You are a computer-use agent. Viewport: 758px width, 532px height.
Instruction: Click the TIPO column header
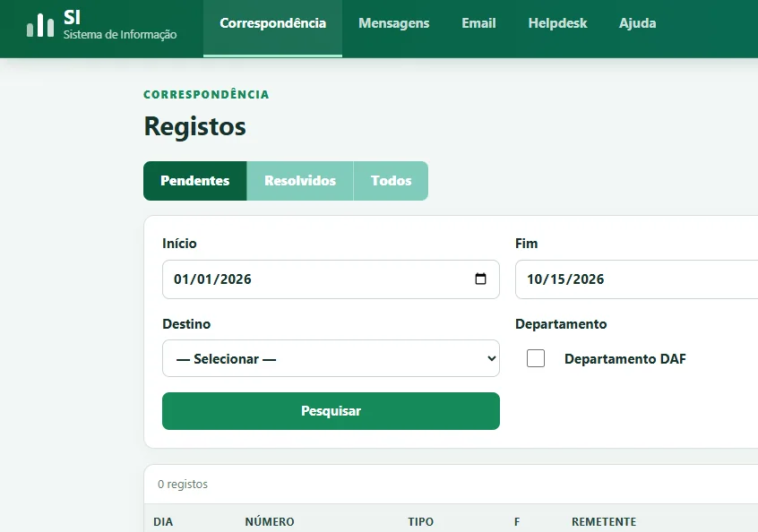point(420,522)
